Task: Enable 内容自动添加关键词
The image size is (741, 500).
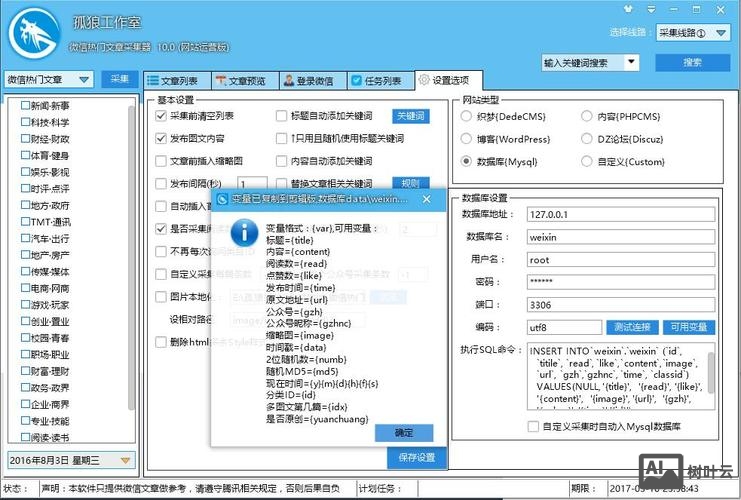Action: tap(282, 161)
